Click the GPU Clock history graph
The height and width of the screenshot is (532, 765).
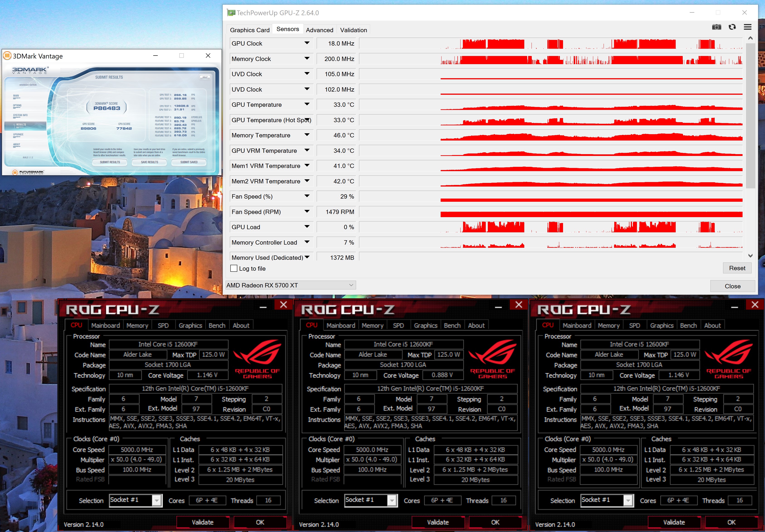[551, 44]
